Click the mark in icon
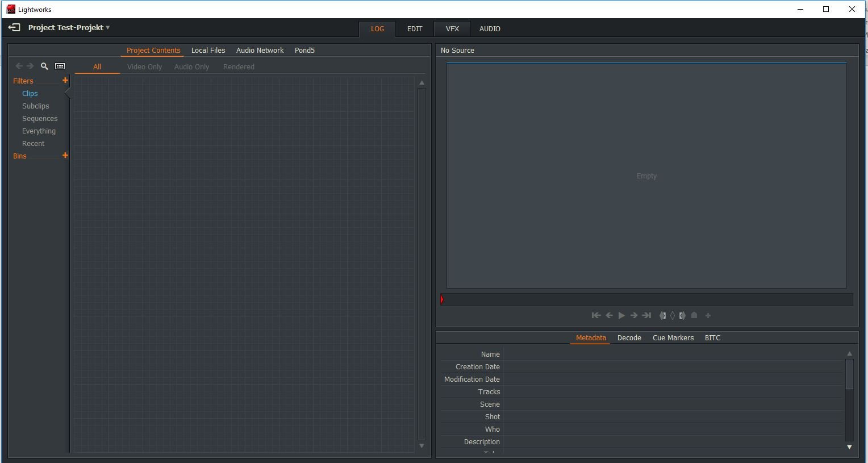Viewport: 868px width, 463px height. pyautogui.click(x=662, y=315)
